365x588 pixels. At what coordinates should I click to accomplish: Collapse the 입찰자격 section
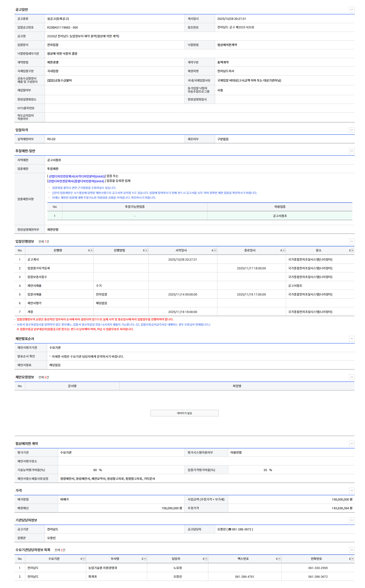(x=352, y=130)
